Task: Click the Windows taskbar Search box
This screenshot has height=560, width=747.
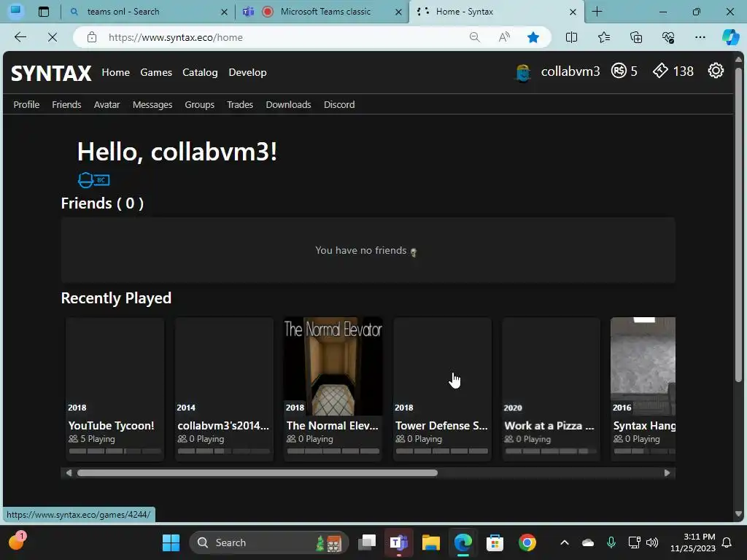Action: [269, 542]
